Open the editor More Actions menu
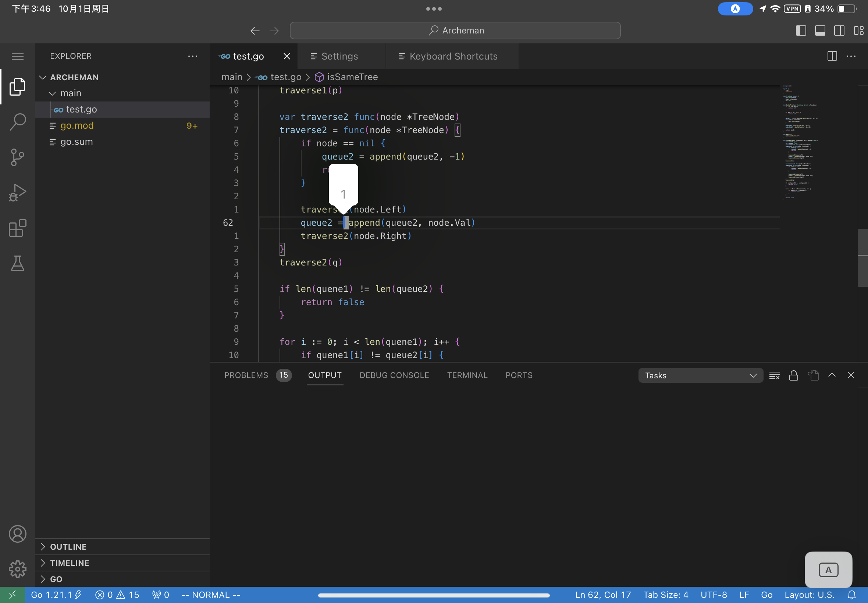 pos(851,56)
